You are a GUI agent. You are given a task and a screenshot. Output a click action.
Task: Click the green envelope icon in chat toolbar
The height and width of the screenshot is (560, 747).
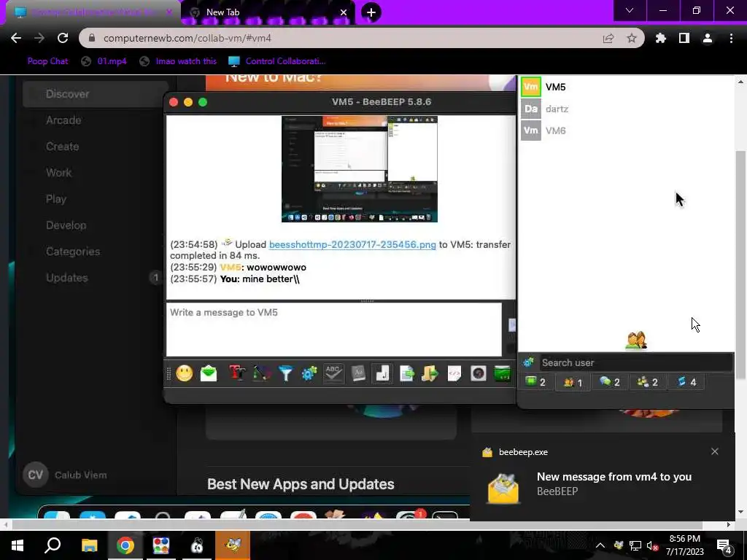(208, 373)
